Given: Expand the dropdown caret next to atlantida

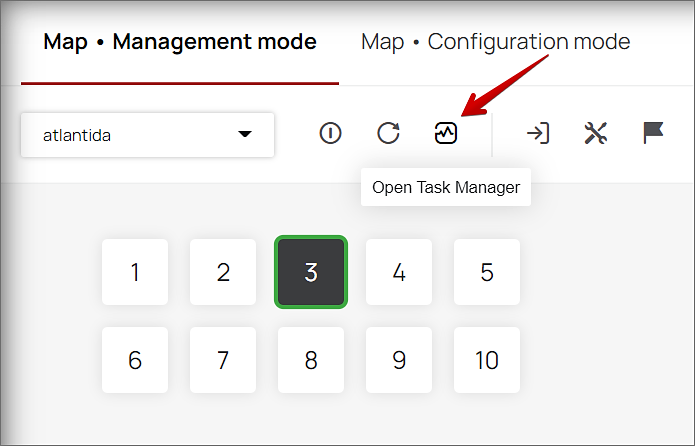Looking at the screenshot, I should 245,135.
